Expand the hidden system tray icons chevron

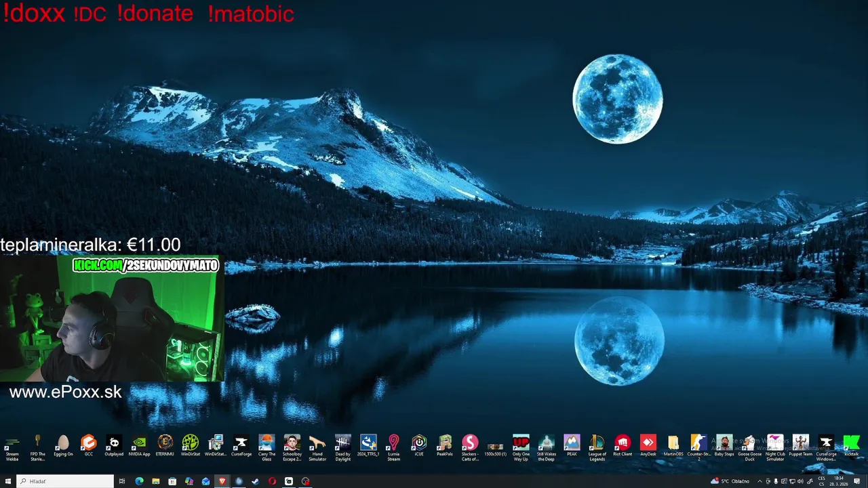point(759,481)
